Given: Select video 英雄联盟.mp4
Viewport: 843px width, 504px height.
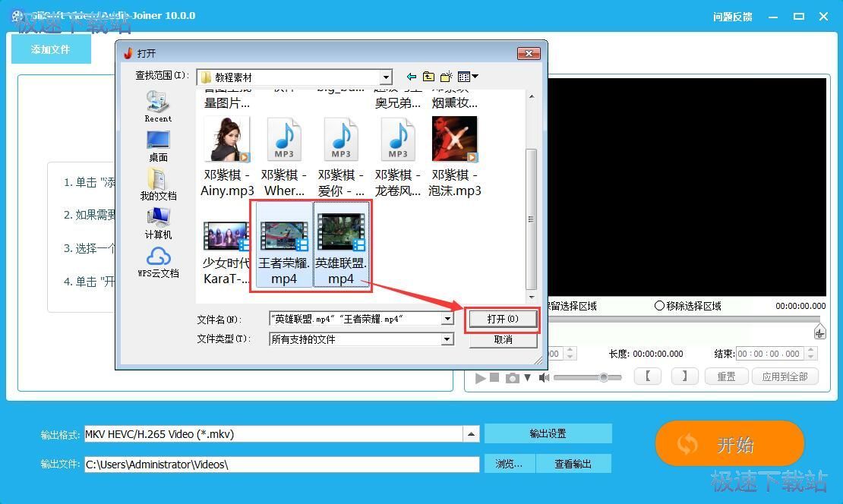Looking at the screenshot, I should (x=341, y=245).
